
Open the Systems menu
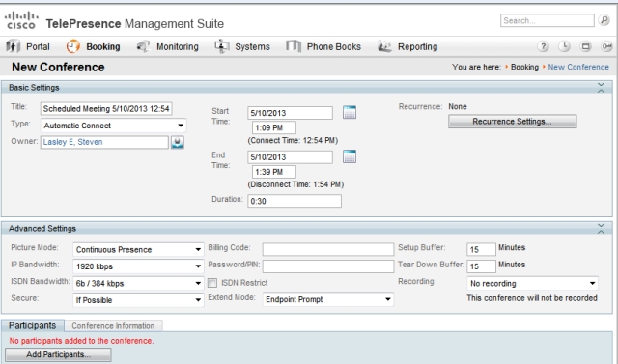pyautogui.click(x=252, y=47)
